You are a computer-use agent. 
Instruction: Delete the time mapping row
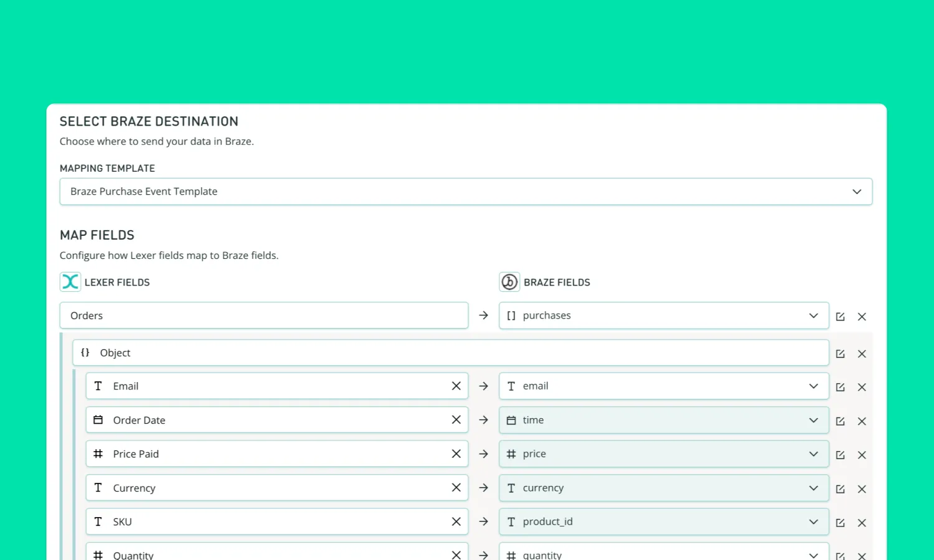tap(862, 421)
